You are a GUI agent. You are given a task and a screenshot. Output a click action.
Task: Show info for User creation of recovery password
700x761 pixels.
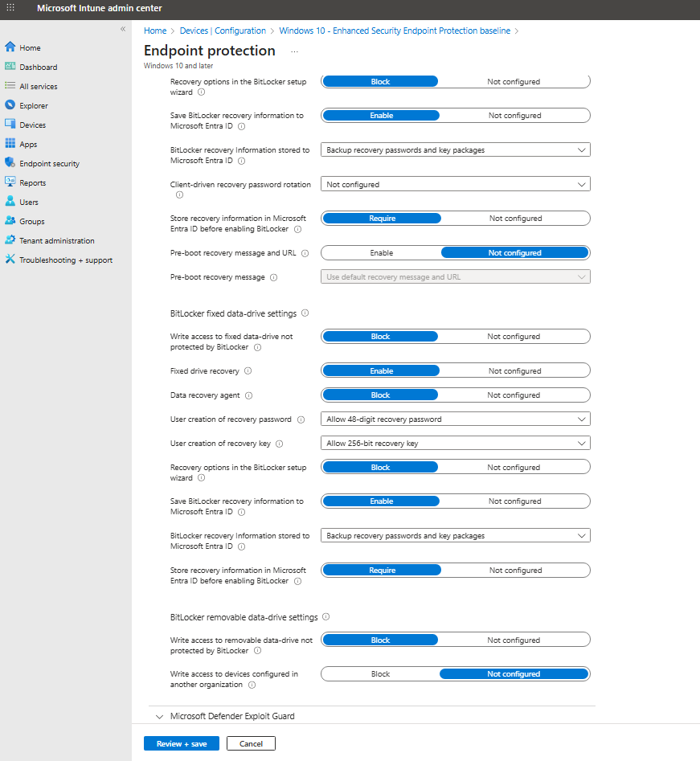pos(301,419)
